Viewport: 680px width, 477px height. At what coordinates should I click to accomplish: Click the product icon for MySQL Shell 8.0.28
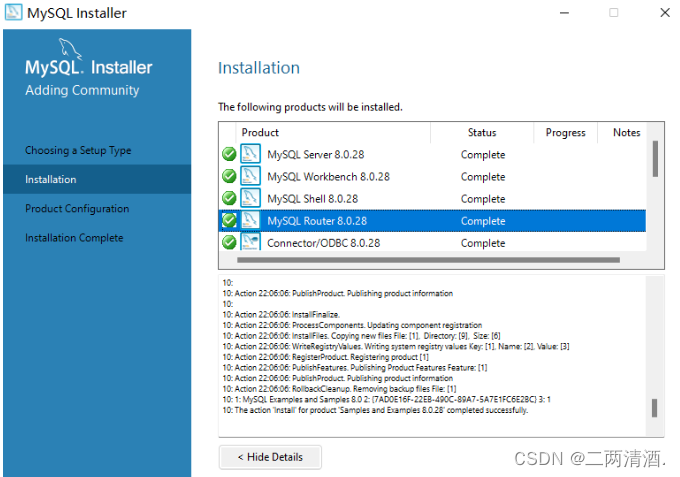tap(250, 198)
